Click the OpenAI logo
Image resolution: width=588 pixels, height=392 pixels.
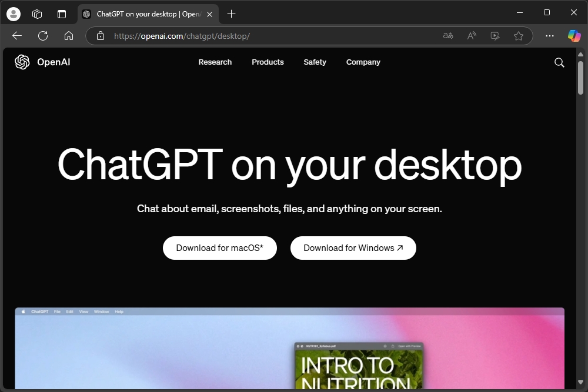pos(22,62)
